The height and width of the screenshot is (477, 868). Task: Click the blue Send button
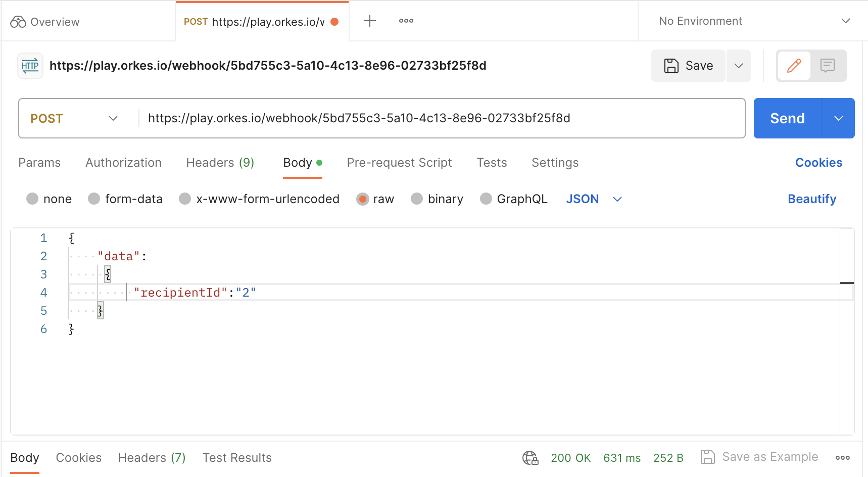(787, 118)
